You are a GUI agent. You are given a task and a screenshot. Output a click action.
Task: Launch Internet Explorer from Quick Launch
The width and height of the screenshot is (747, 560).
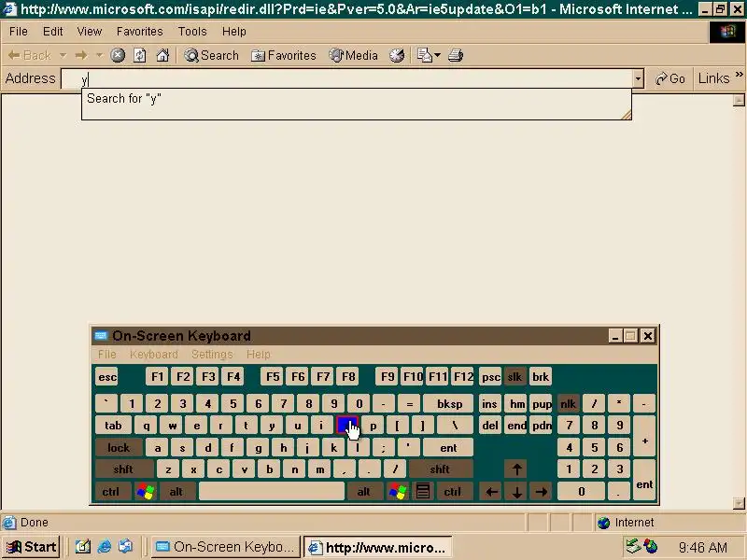pos(104,547)
